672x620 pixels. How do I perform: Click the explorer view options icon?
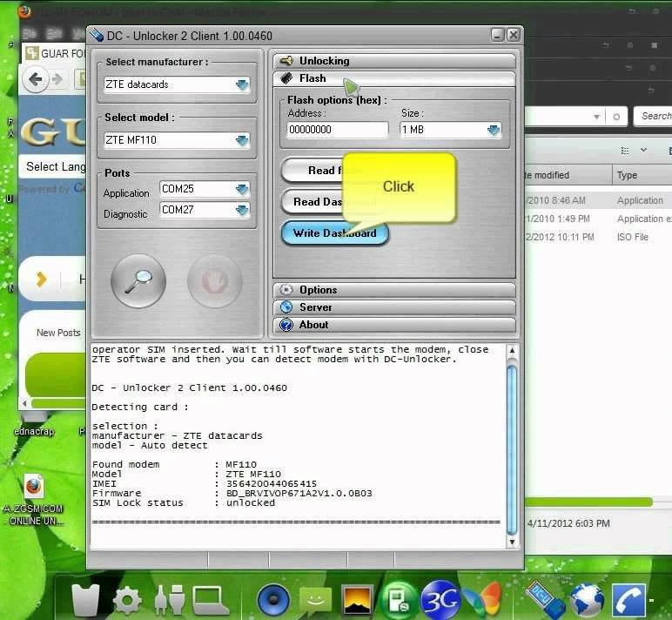point(625,151)
